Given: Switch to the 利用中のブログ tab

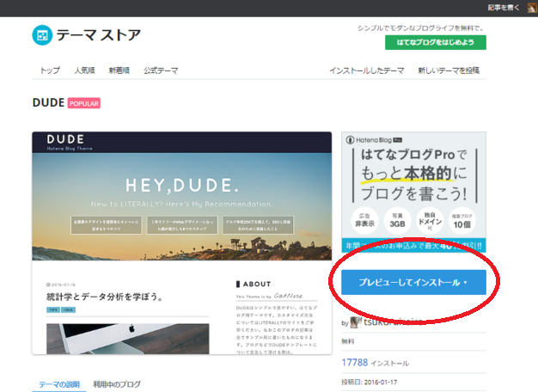Looking at the screenshot, I should point(117,384).
